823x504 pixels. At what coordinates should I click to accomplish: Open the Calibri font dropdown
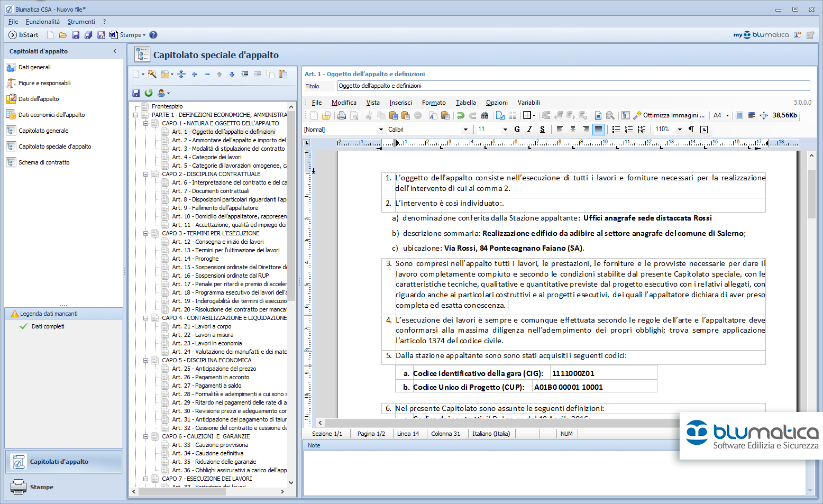[x=465, y=130]
